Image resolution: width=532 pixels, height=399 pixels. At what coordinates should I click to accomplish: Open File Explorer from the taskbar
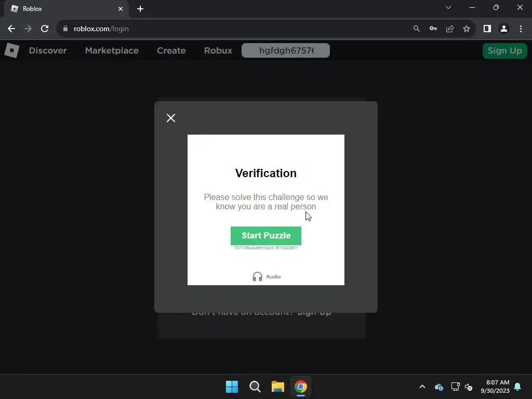pyautogui.click(x=278, y=387)
